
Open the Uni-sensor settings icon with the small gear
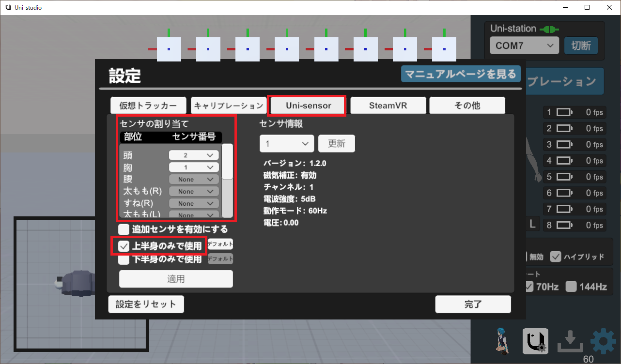535,342
